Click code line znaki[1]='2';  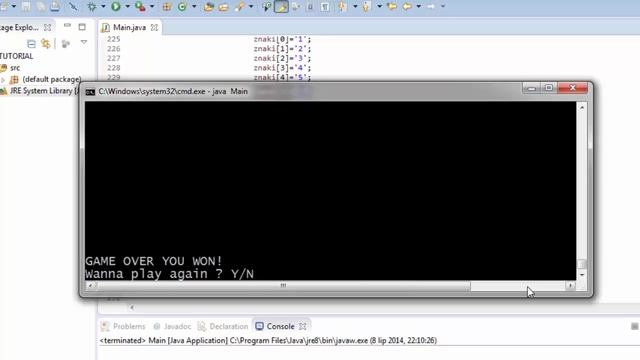coord(282,49)
